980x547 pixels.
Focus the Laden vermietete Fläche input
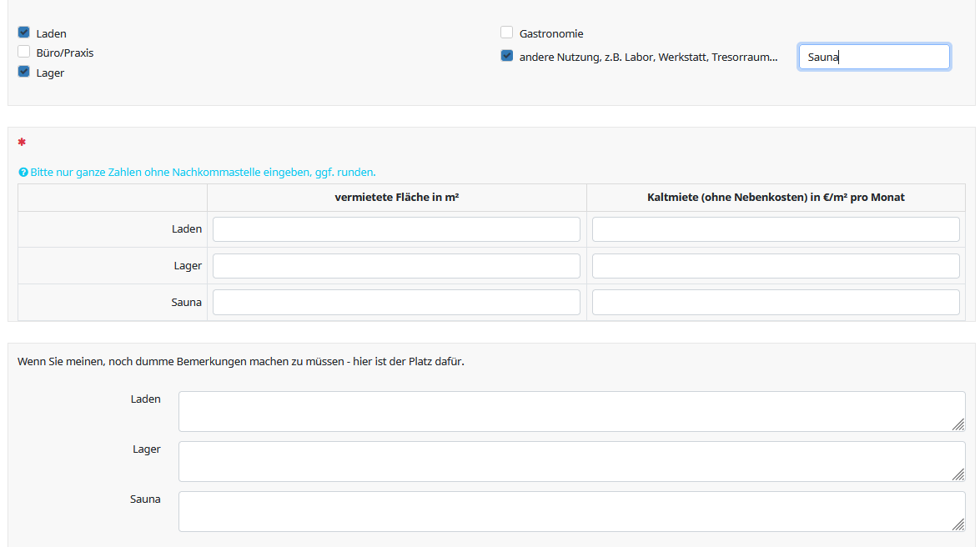[396, 229]
